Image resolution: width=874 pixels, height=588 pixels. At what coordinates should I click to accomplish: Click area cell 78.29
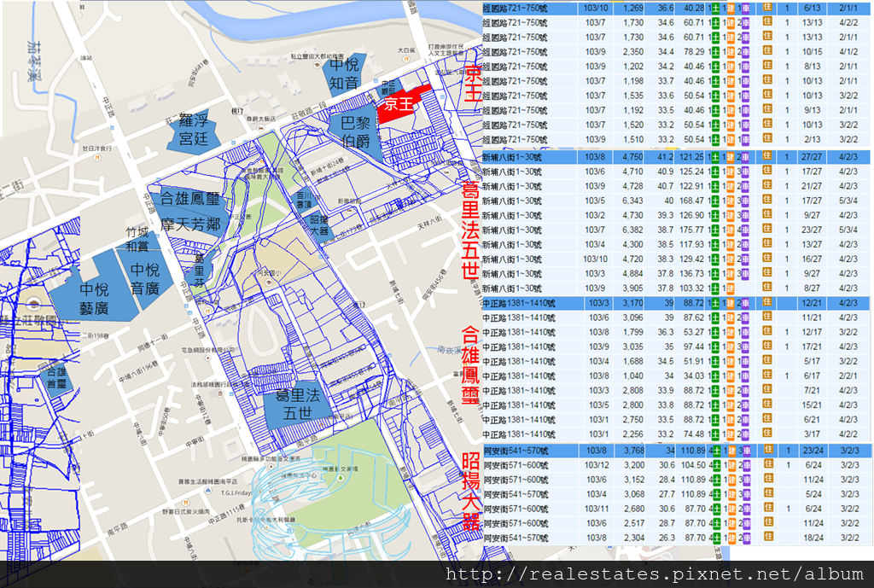click(x=694, y=52)
